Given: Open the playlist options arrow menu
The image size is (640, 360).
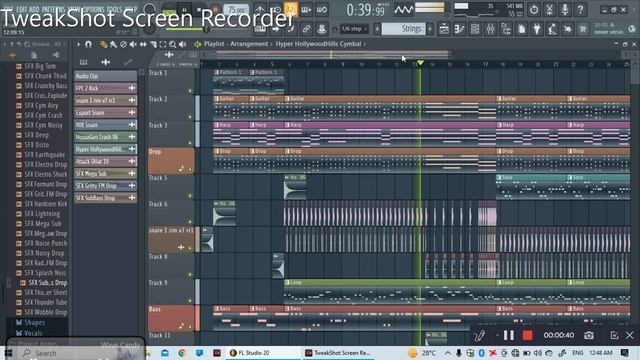Looking at the screenshot, I should click(78, 44).
